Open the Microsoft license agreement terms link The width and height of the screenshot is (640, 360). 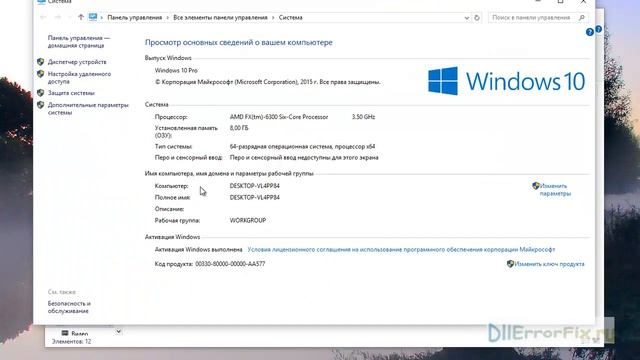pyautogui.click(x=401, y=249)
